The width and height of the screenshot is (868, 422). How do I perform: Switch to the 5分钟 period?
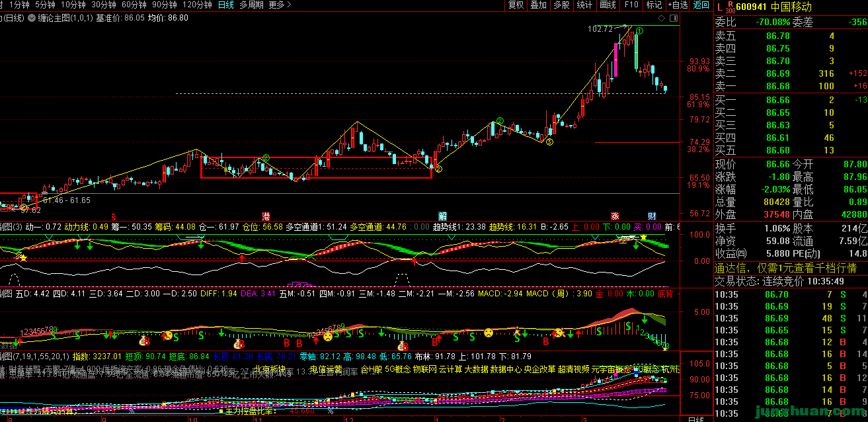point(45,5)
